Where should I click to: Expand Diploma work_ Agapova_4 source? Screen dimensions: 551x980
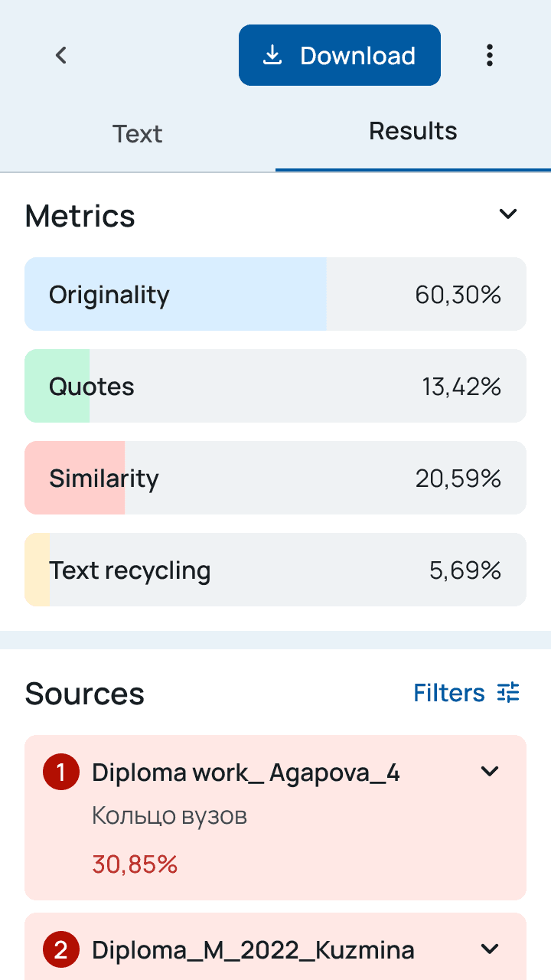(490, 772)
